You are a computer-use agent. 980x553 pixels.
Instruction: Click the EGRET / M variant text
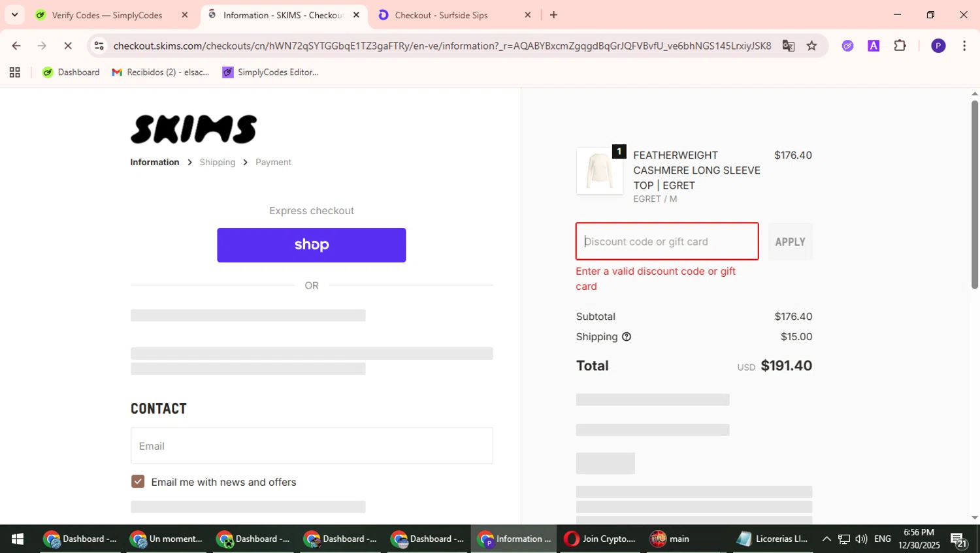click(655, 199)
